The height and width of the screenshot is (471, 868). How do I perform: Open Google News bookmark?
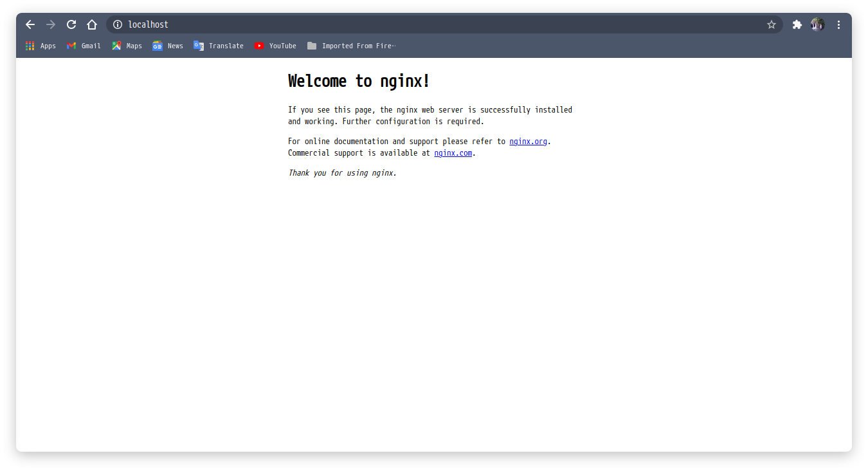167,46
